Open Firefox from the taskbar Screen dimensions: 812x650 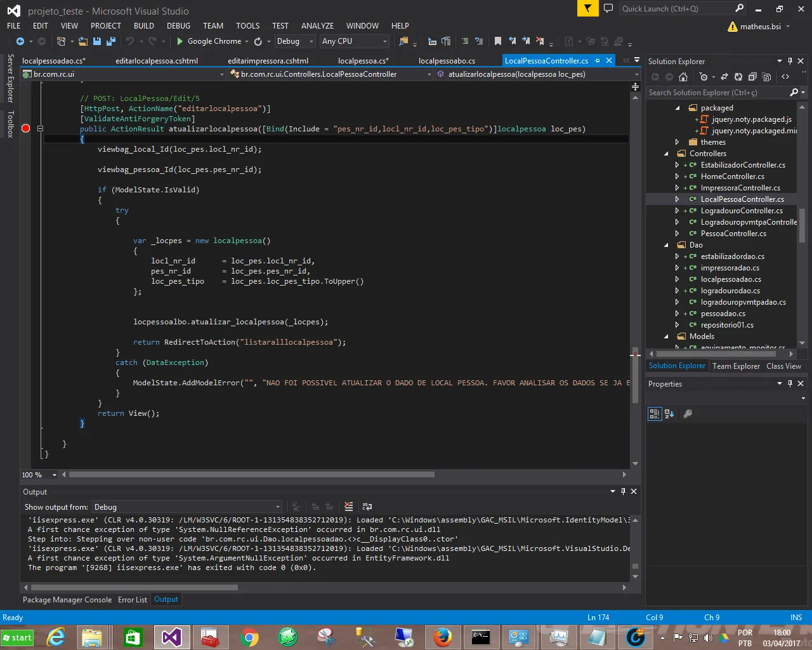442,637
